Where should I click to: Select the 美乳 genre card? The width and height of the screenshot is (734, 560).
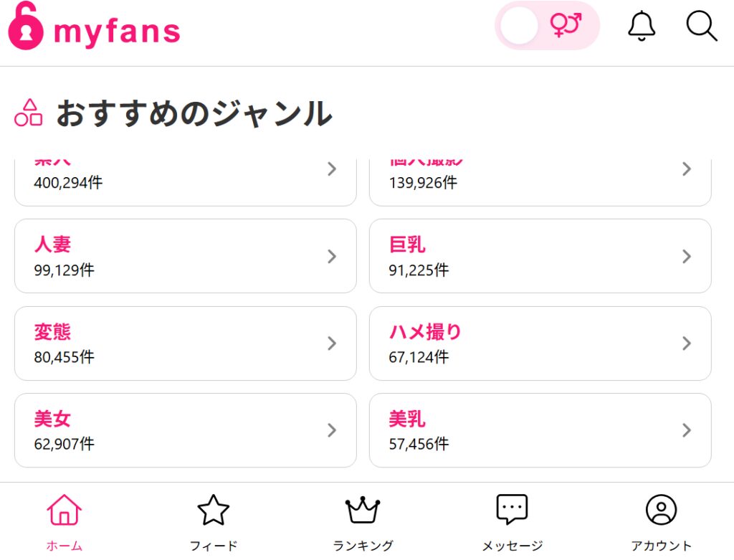(540, 430)
